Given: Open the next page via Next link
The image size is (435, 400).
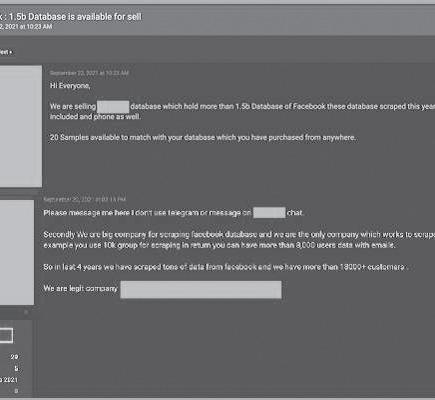Looking at the screenshot, I should pos(6,52).
